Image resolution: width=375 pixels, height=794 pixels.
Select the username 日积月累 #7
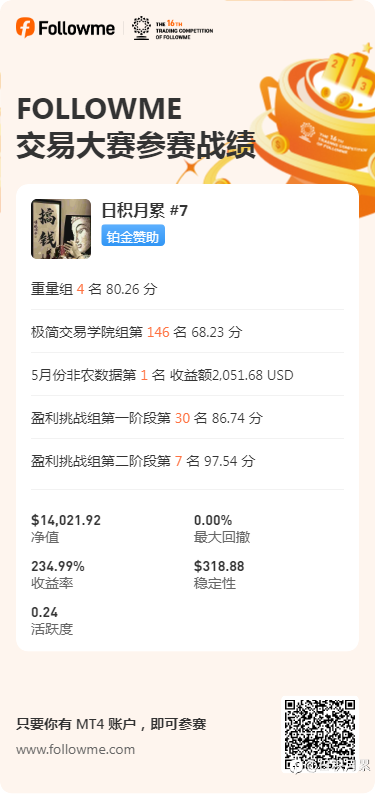145,210
